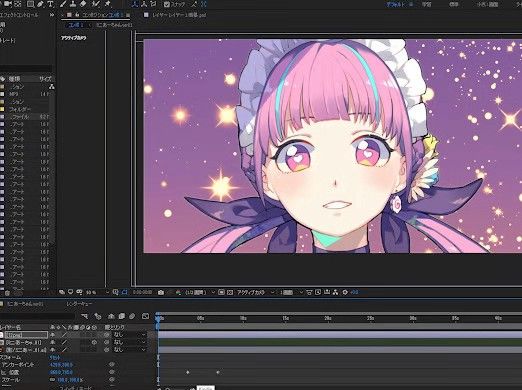The width and height of the screenshot is (522, 390).
Task: Select the Clone Stamp tool
Action: [x=73, y=4]
